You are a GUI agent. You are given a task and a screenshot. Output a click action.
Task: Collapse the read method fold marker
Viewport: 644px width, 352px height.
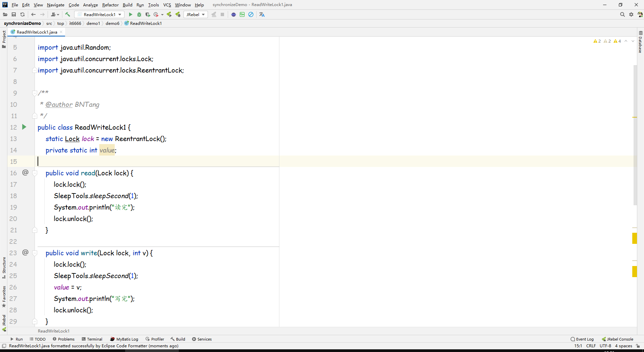point(35,173)
